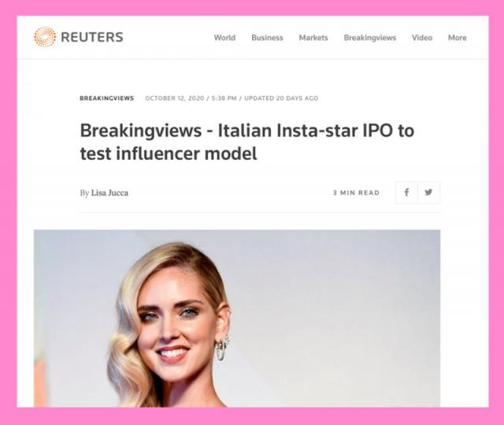Click the Updated 20 Days Ago text
504x425 pixels.
pos(281,98)
